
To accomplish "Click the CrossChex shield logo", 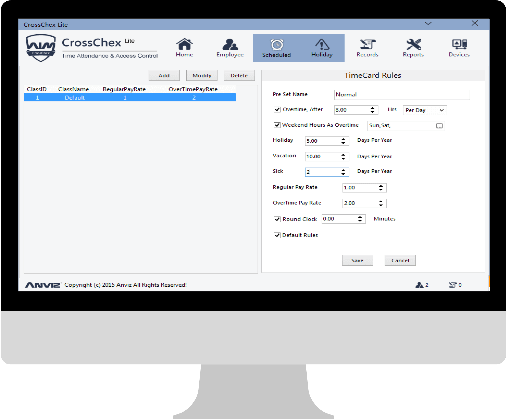I will pyautogui.click(x=40, y=48).
